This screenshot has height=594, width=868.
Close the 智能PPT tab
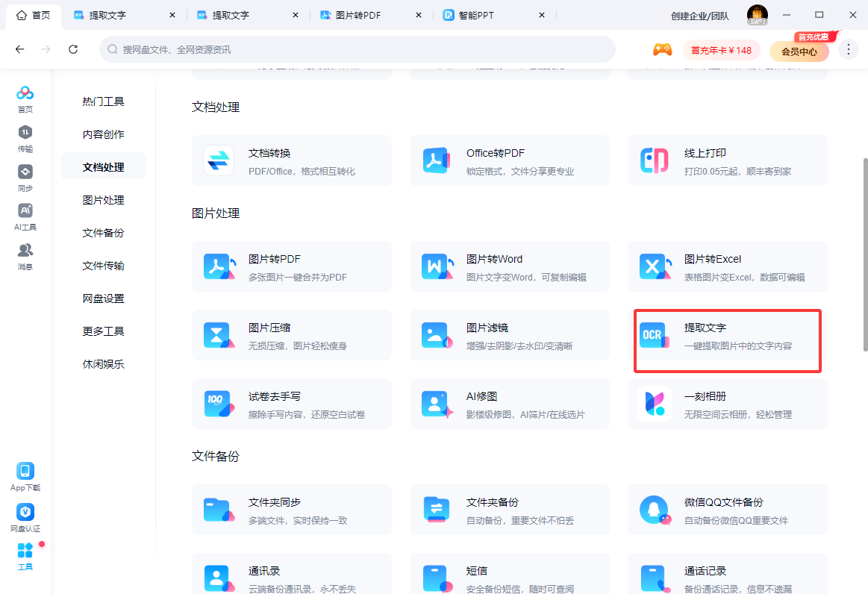coord(542,15)
